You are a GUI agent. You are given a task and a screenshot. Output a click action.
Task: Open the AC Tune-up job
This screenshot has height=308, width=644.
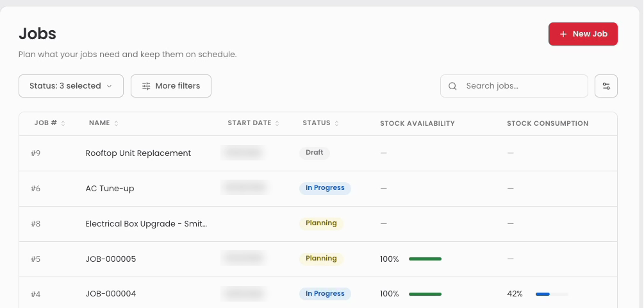(110, 189)
